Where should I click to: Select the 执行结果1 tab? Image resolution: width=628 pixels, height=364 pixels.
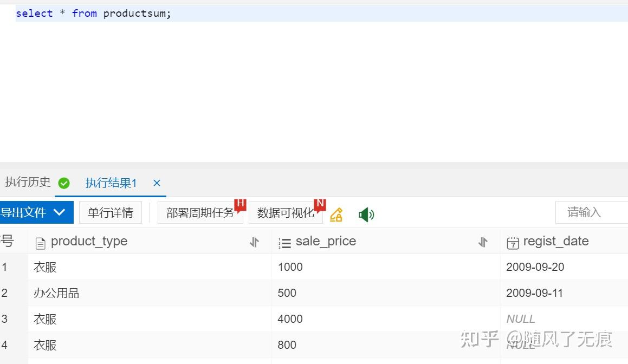[111, 183]
